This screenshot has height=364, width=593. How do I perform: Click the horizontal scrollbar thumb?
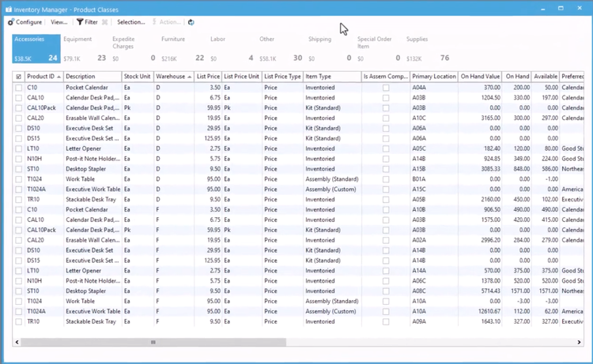pyautogui.click(x=154, y=342)
